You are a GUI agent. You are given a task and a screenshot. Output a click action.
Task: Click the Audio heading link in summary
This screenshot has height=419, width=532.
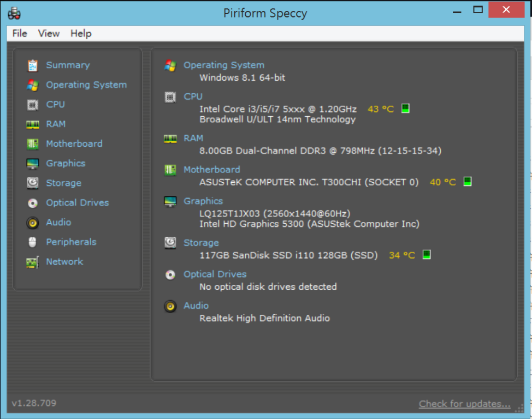click(x=196, y=306)
